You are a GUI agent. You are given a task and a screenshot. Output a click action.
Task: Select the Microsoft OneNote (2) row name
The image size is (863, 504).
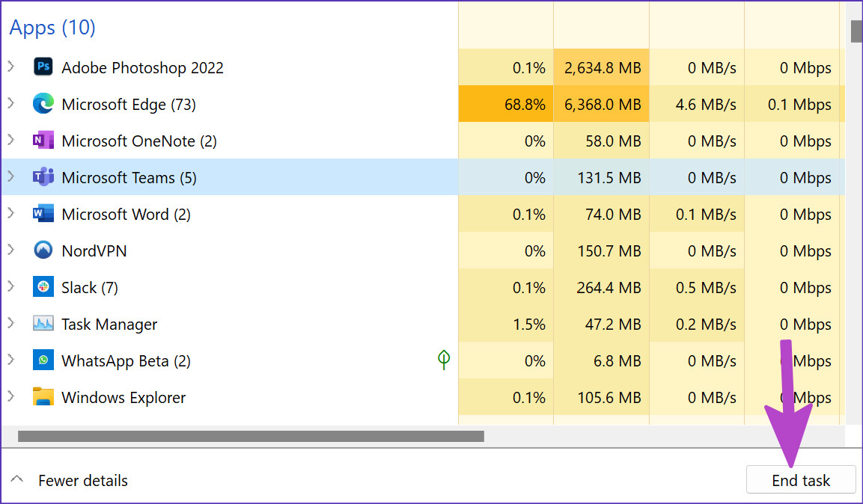pyautogui.click(x=139, y=141)
